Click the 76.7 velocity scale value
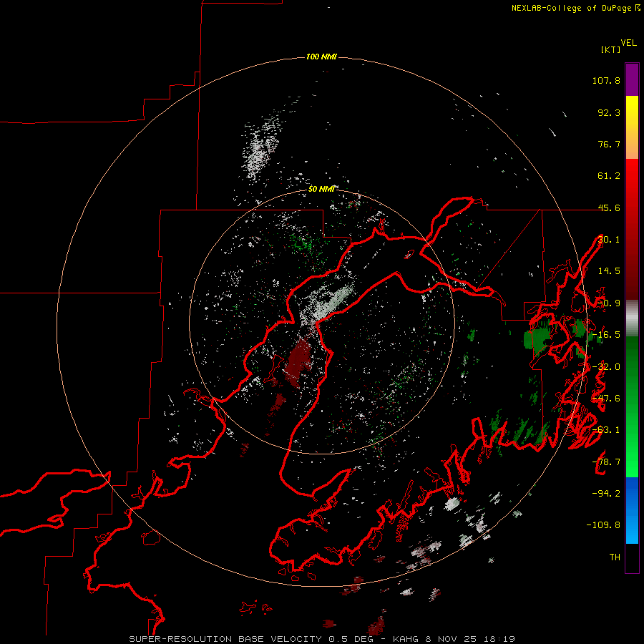Viewport: 644px width, 644px height. (609, 144)
